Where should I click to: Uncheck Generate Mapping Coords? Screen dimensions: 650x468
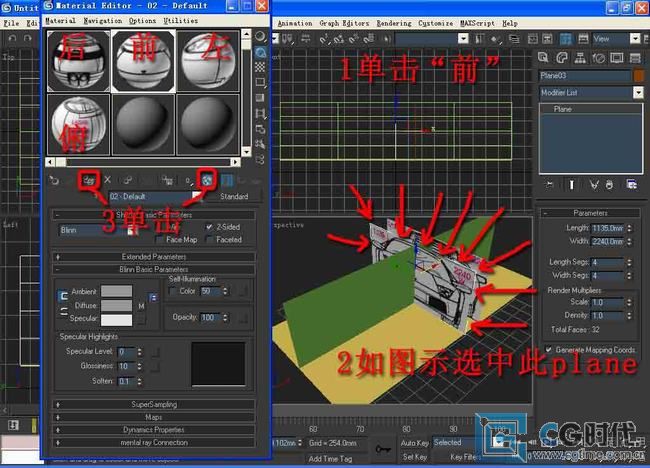tap(548, 349)
